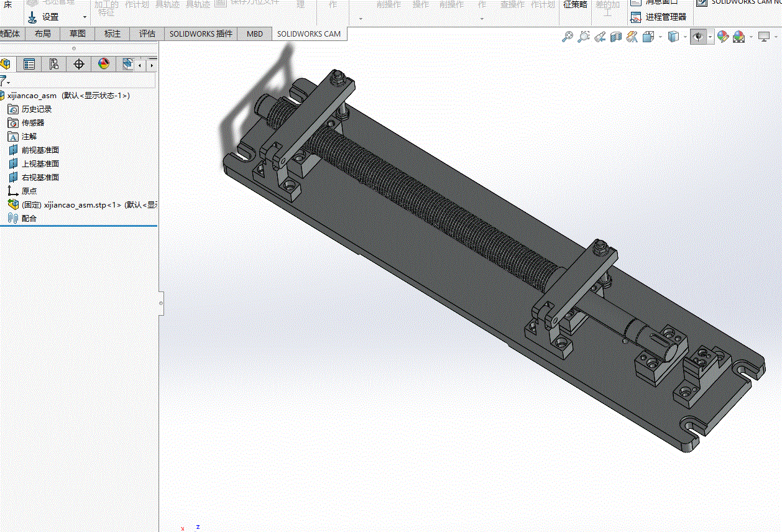Click the panel split handle dot at top
The image size is (782, 532).
click(74, 48)
